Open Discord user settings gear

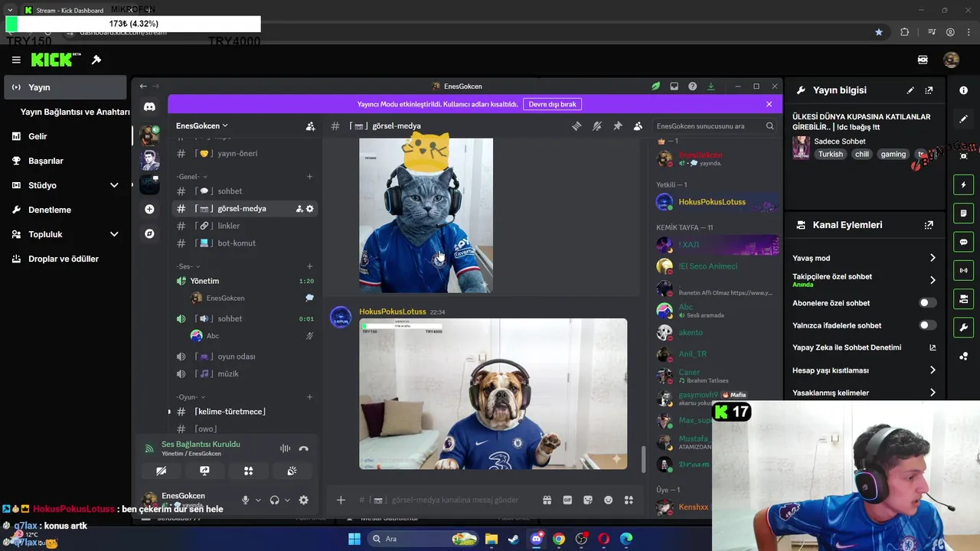[304, 500]
